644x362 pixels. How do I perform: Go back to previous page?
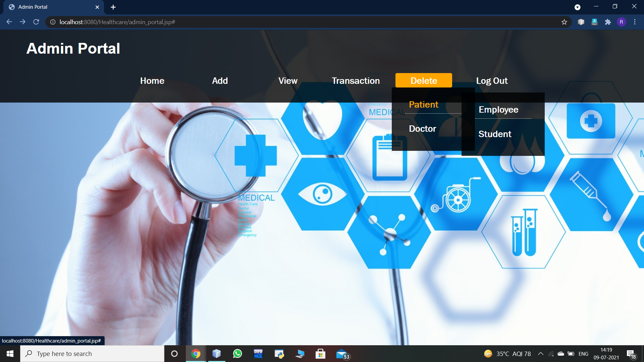point(9,22)
